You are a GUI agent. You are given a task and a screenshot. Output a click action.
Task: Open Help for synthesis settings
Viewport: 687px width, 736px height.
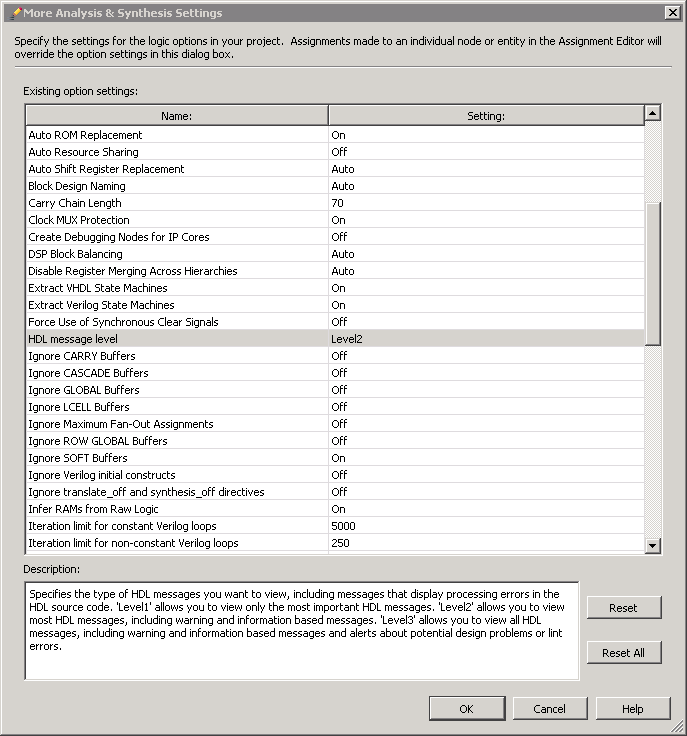tap(632, 709)
